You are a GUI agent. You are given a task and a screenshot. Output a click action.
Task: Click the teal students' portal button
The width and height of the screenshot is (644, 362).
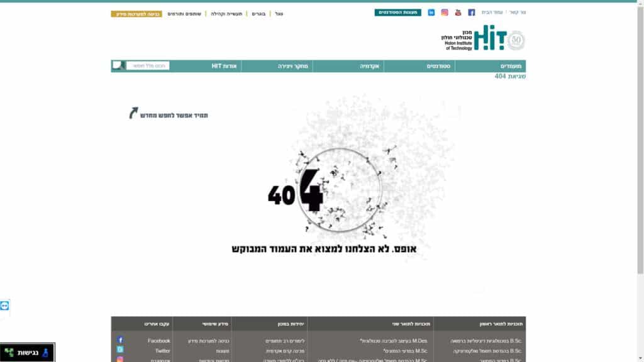tap(397, 13)
